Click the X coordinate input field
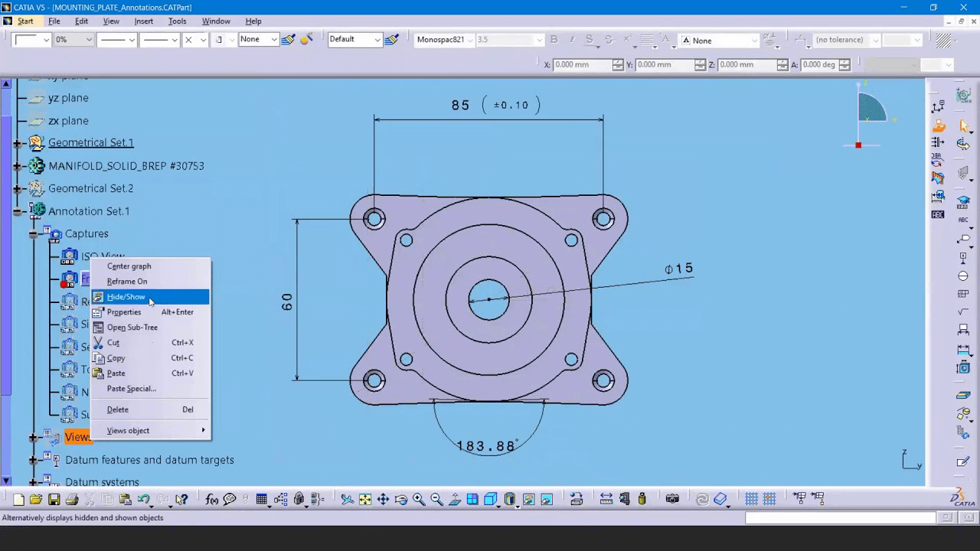Screen dimensions: 980x551 point(582,65)
